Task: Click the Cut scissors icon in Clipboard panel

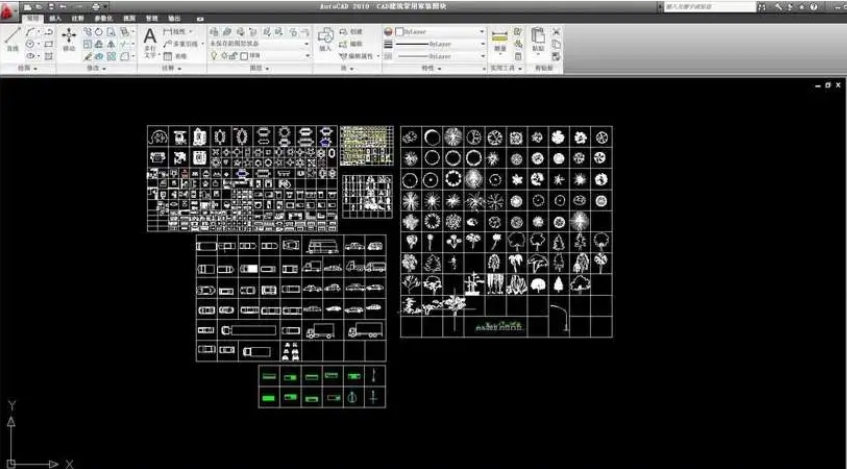Action: [x=556, y=32]
